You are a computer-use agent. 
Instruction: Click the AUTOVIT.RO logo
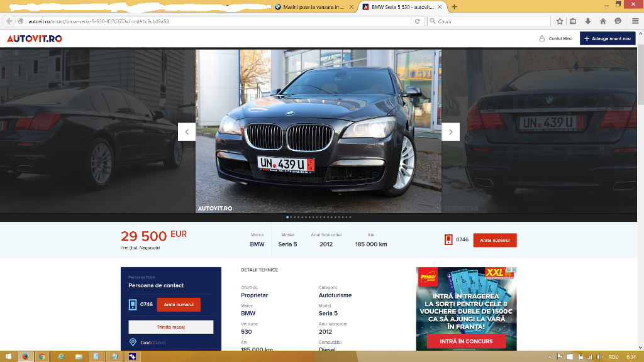[x=35, y=38]
